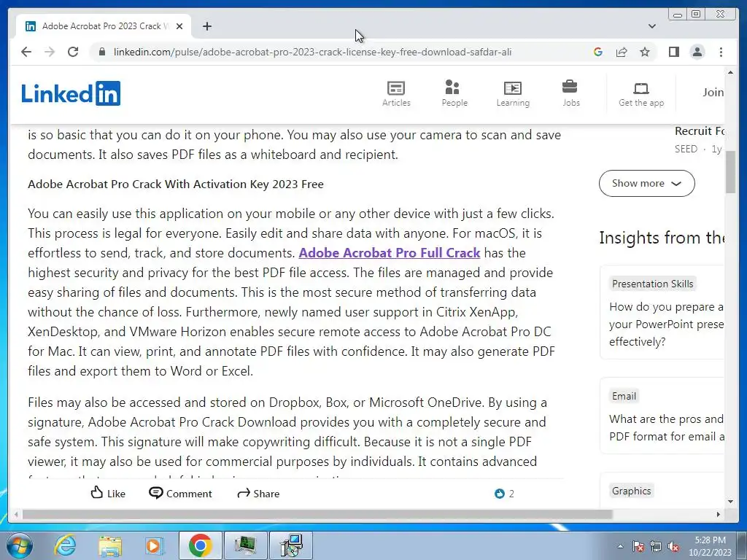Click the Action Center flag tray icon
Screen dimensions: 747x560
point(638,547)
